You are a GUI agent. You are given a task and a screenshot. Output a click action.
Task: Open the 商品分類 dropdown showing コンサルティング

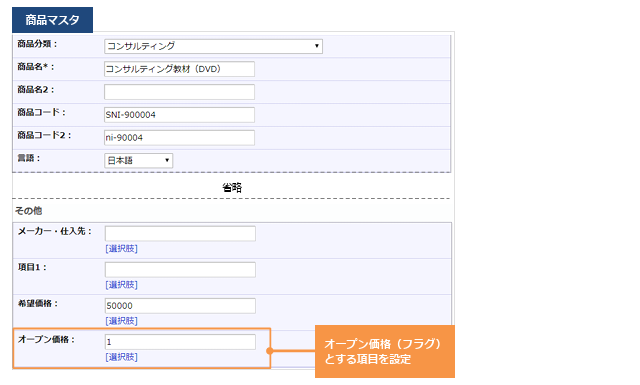(213, 46)
